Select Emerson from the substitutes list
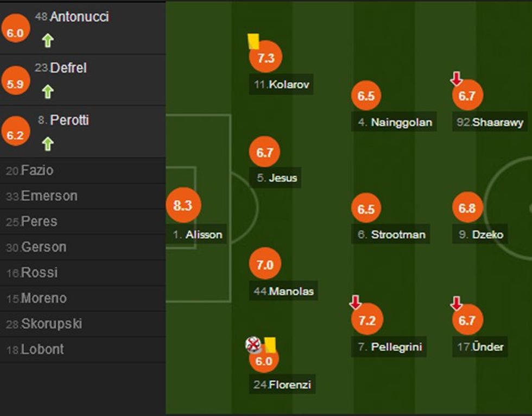Screen dimensions: 532x416 pos(49,196)
